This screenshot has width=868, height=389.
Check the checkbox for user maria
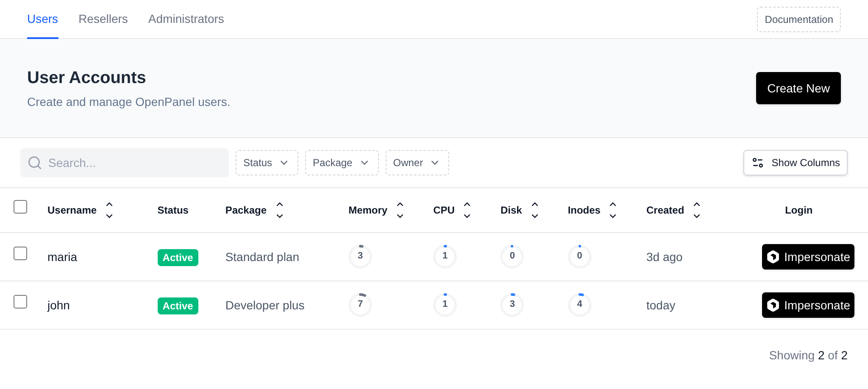[x=20, y=253]
